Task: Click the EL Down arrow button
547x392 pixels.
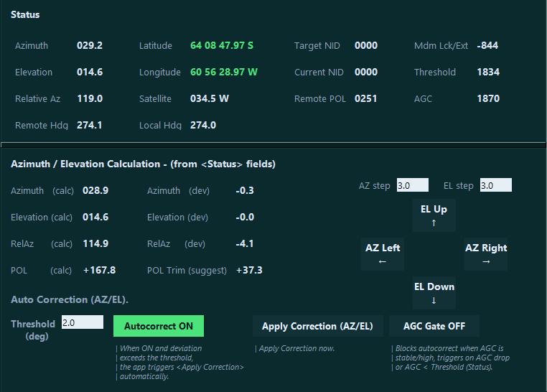Action: pos(434,293)
